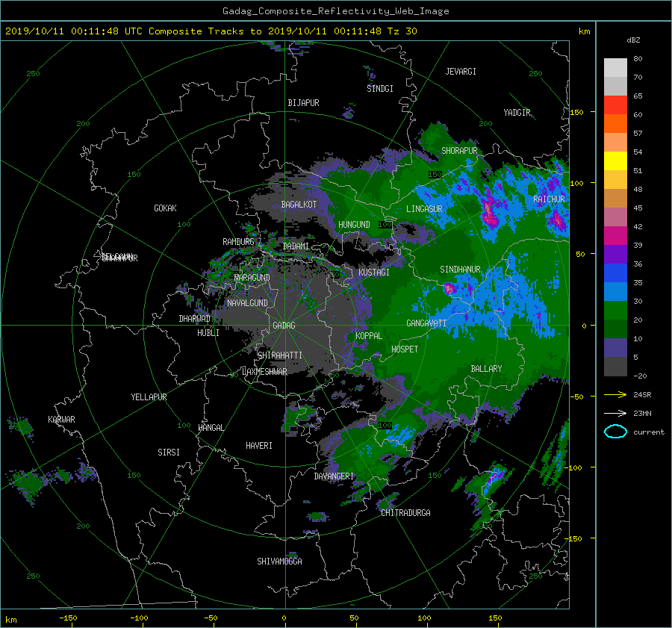Select the HUBLI city label
The image size is (672, 628).
208,333
